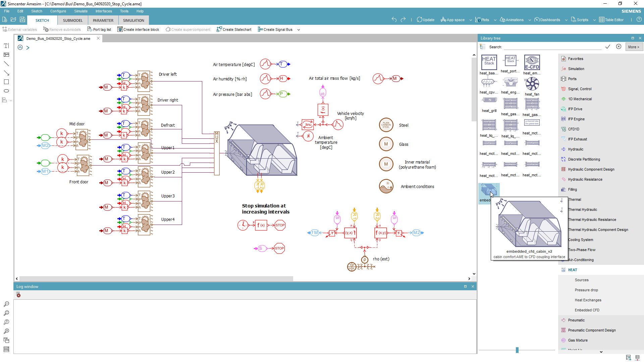Open the Scripts tool
Screen dimensions: 644x362
(580, 20)
